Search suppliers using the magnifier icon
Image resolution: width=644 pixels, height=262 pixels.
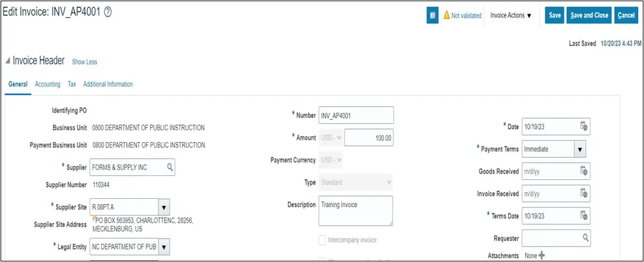(x=170, y=167)
